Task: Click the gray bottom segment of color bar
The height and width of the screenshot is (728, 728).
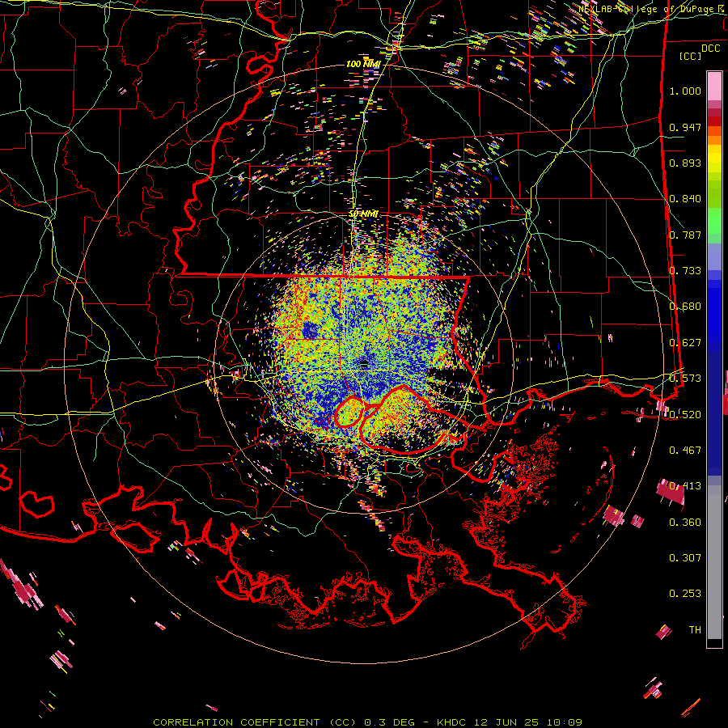Action: (714, 562)
